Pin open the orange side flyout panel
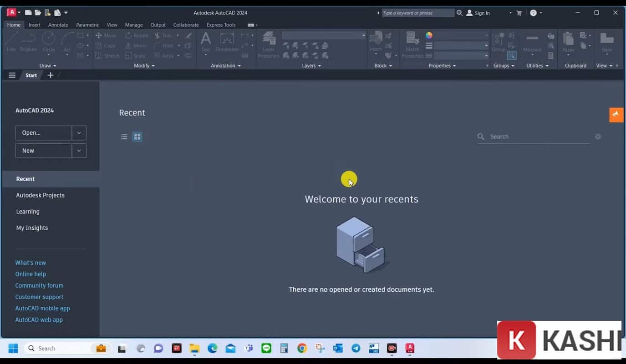 (616, 115)
